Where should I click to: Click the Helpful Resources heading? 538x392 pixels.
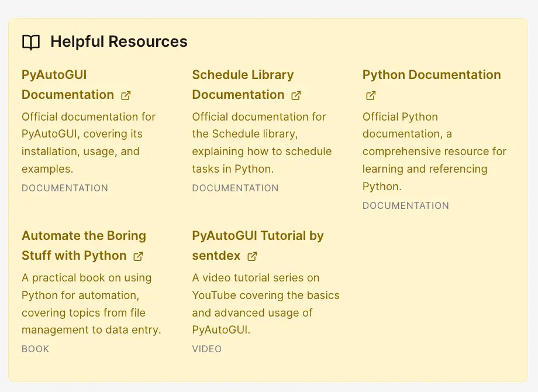pos(119,42)
